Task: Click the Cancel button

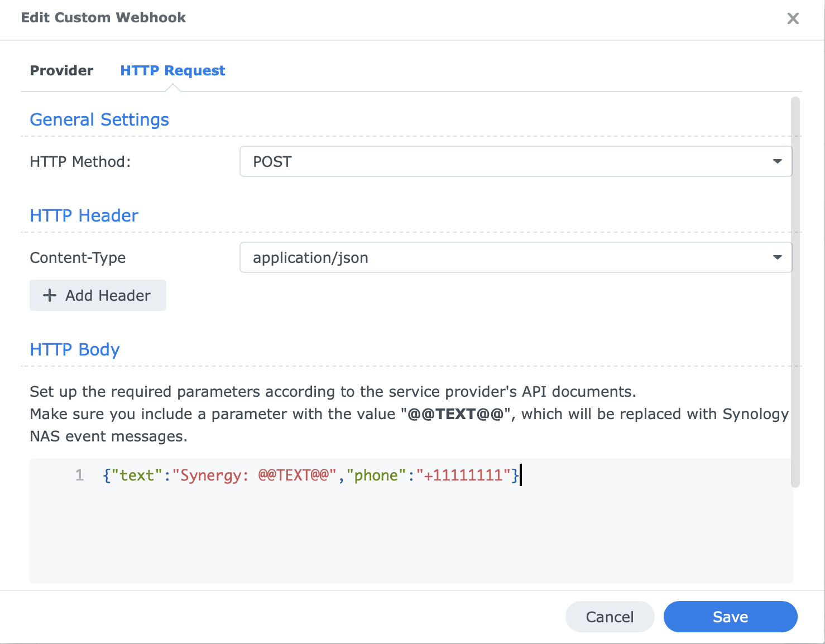Action: click(x=610, y=617)
